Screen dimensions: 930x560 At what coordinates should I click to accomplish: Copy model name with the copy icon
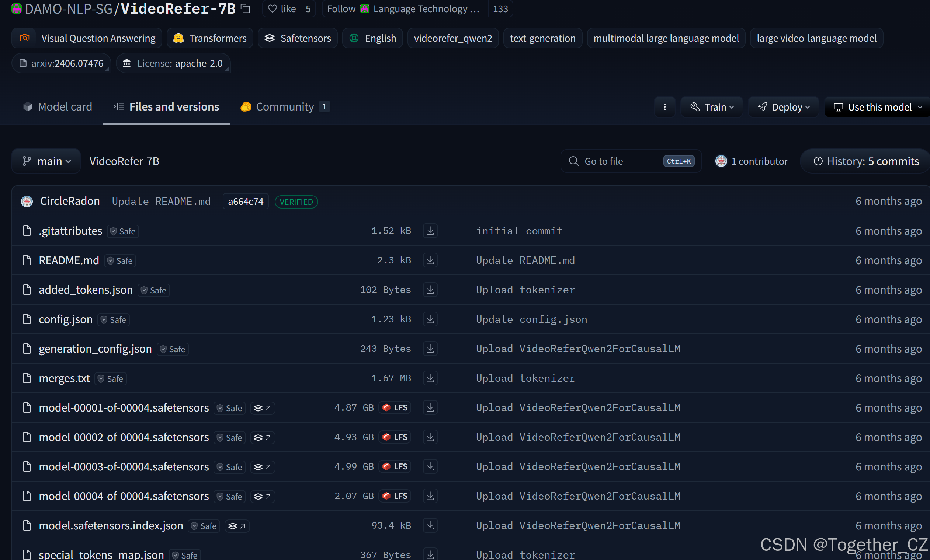pos(246,8)
